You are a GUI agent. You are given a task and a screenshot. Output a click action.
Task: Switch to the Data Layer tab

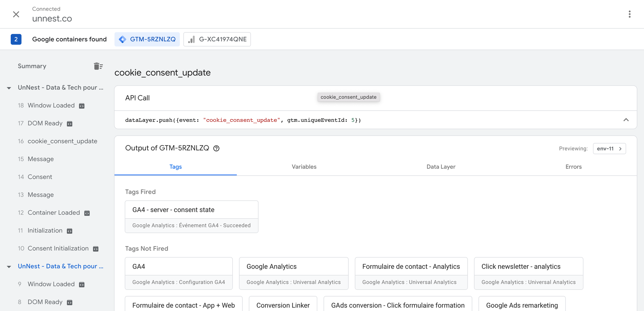(441, 167)
